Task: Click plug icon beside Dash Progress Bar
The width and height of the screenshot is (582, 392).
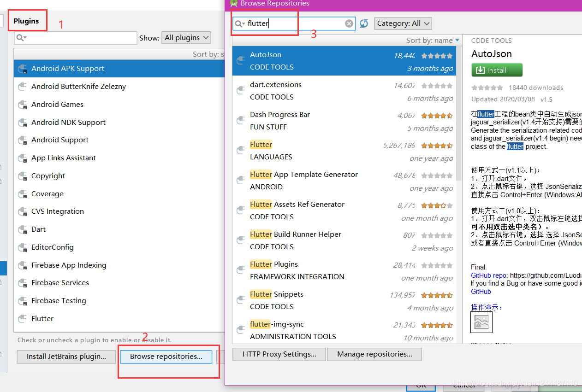Action: 240,120
